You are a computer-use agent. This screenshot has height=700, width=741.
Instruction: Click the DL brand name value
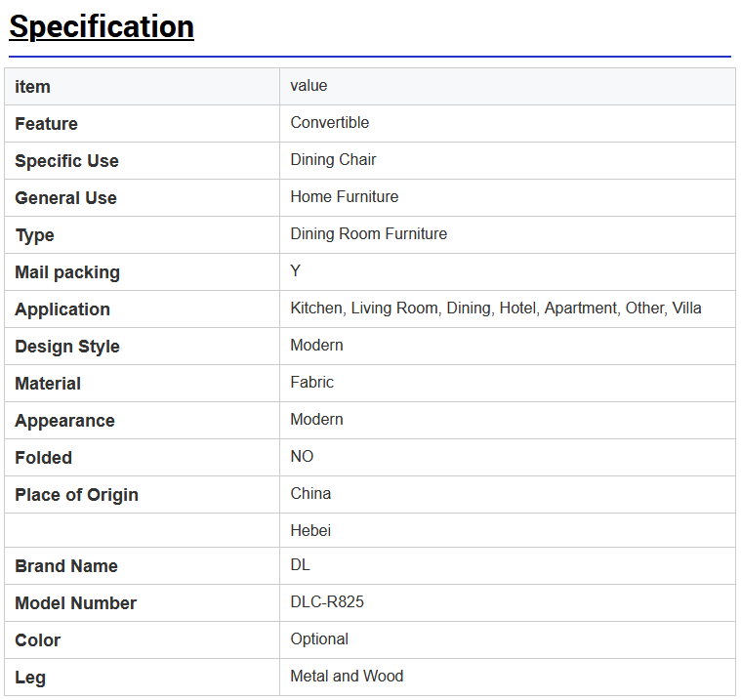click(x=300, y=565)
